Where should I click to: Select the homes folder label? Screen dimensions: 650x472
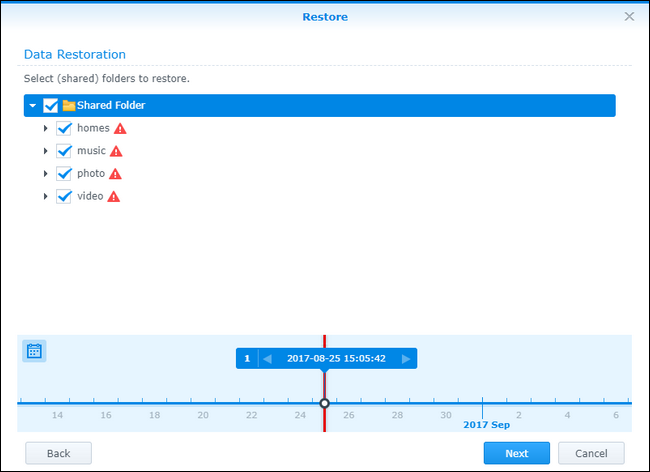point(93,128)
